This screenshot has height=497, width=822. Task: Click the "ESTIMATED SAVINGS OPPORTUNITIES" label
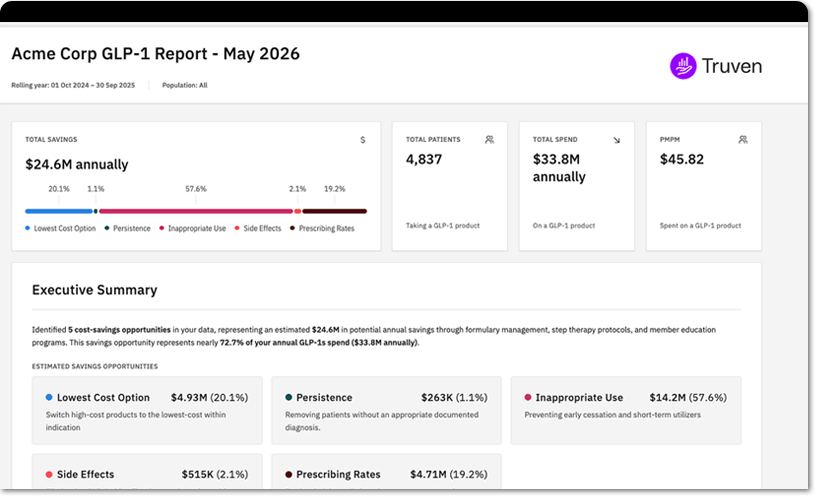[95, 366]
